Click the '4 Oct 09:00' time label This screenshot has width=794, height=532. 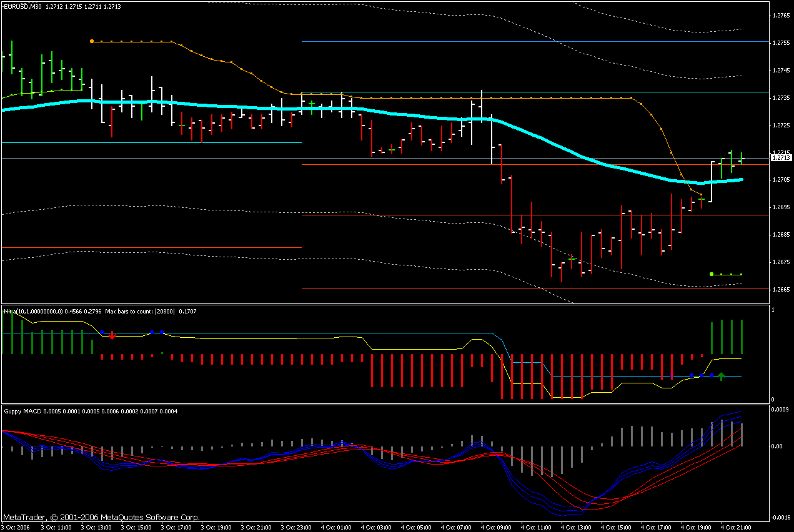tap(495, 528)
